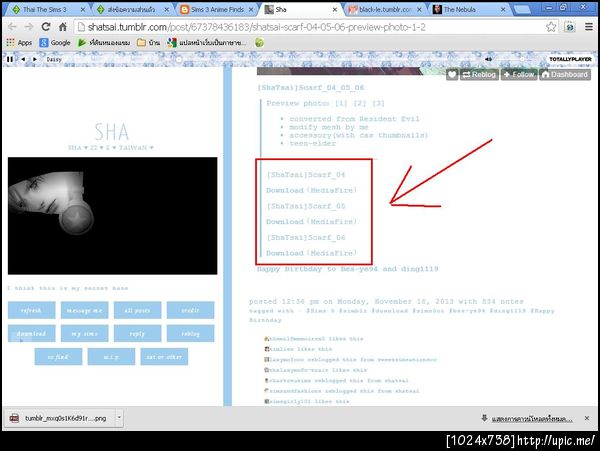This screenshot has height=451, width=600.
Task: Click the SHA blog title
Action: tap(112, 132)
